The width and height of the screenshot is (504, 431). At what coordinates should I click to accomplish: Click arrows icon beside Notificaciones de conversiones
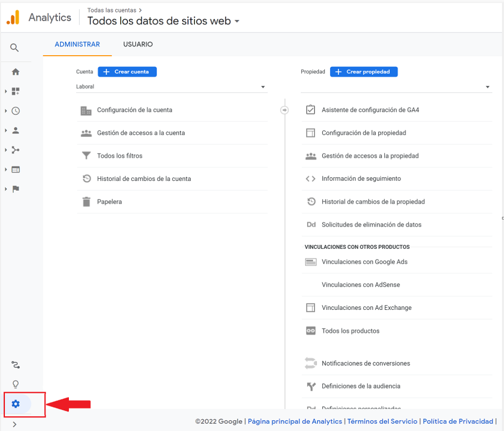click(311, 363)
